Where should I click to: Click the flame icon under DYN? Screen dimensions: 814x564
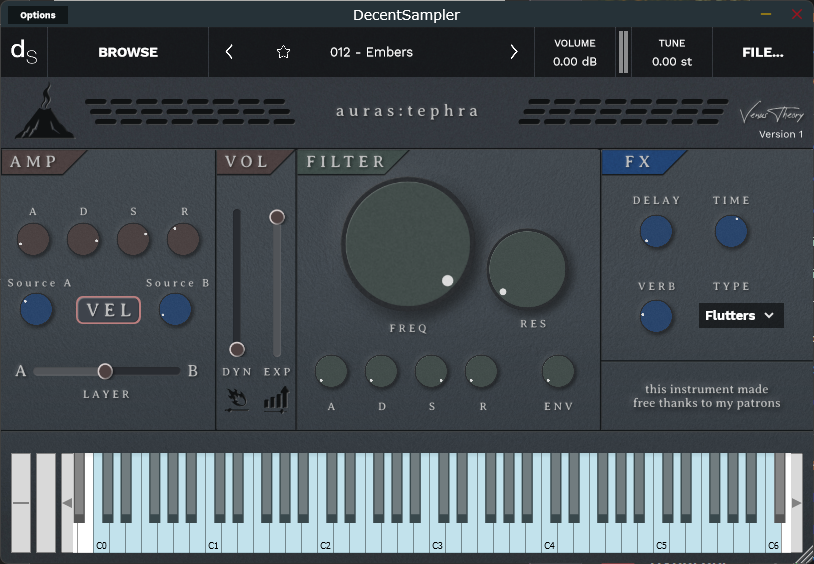point(237,400)
